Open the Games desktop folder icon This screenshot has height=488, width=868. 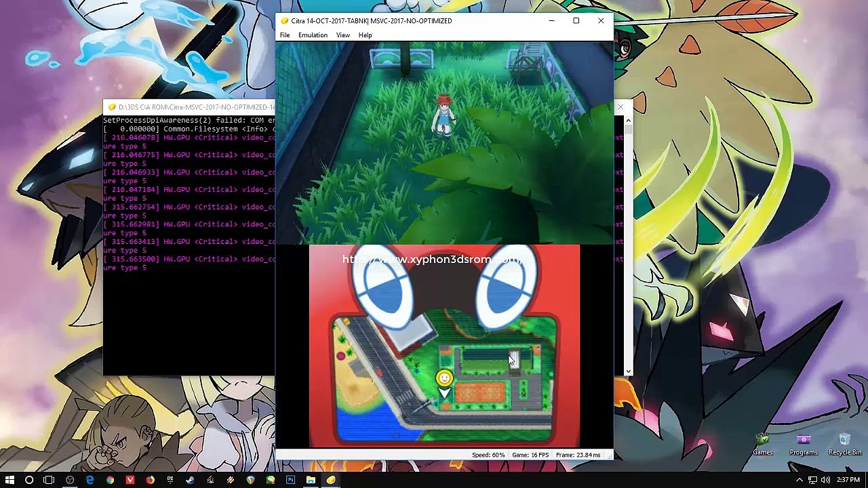tap(763, 445)
